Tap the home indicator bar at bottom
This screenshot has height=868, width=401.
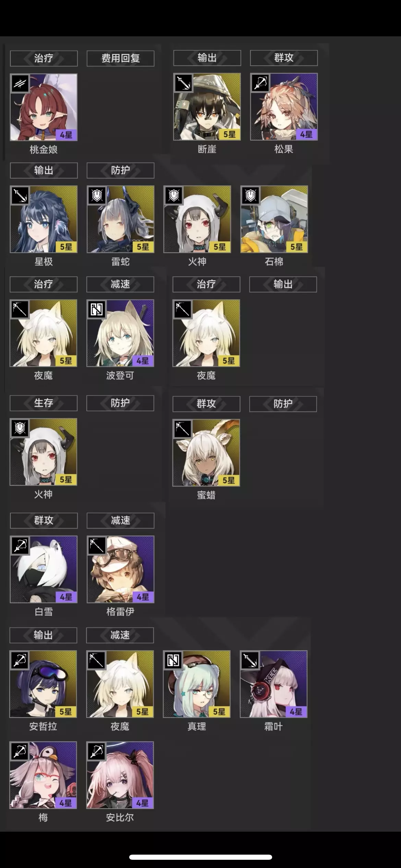200,857
